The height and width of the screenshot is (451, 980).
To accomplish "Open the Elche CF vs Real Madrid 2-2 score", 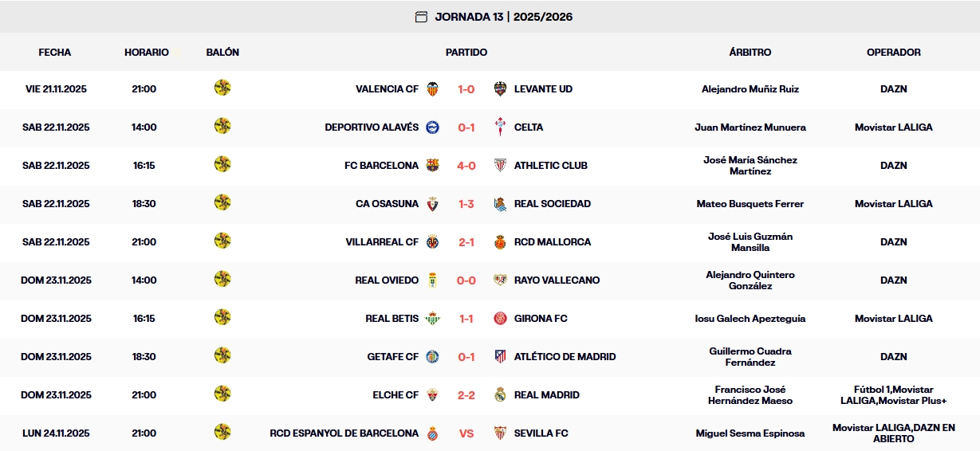I will [x=466, y=395].
